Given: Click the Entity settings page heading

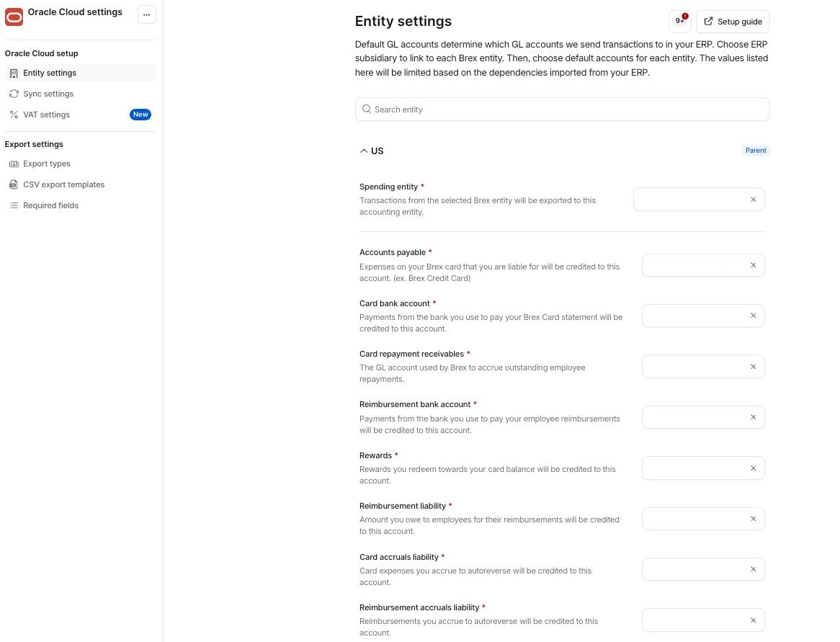Looking at the screenshot, I should [x=403, y=22].
